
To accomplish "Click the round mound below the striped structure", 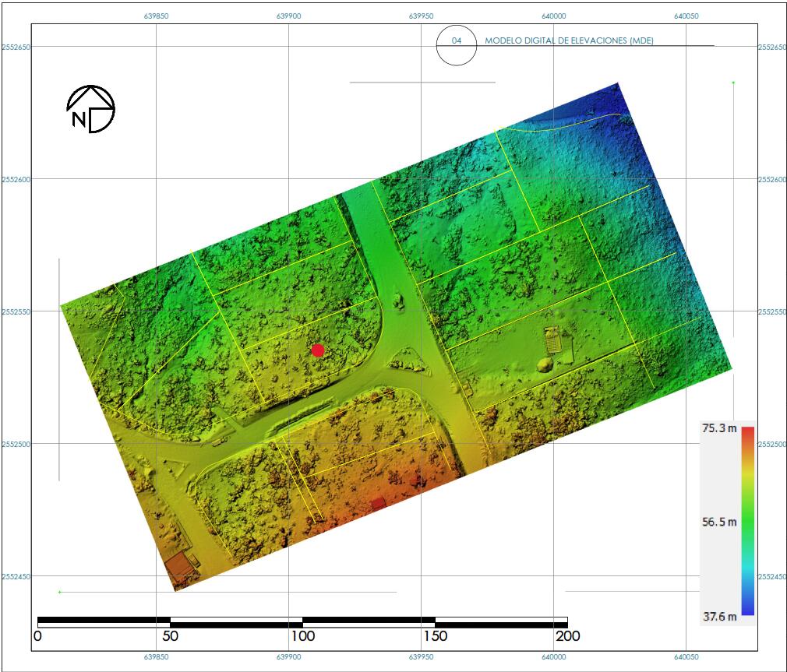I will pos(544,366).
